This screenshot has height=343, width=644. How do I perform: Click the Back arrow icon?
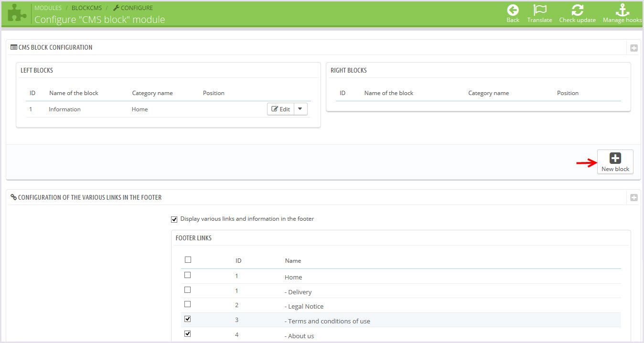[513, 11]
